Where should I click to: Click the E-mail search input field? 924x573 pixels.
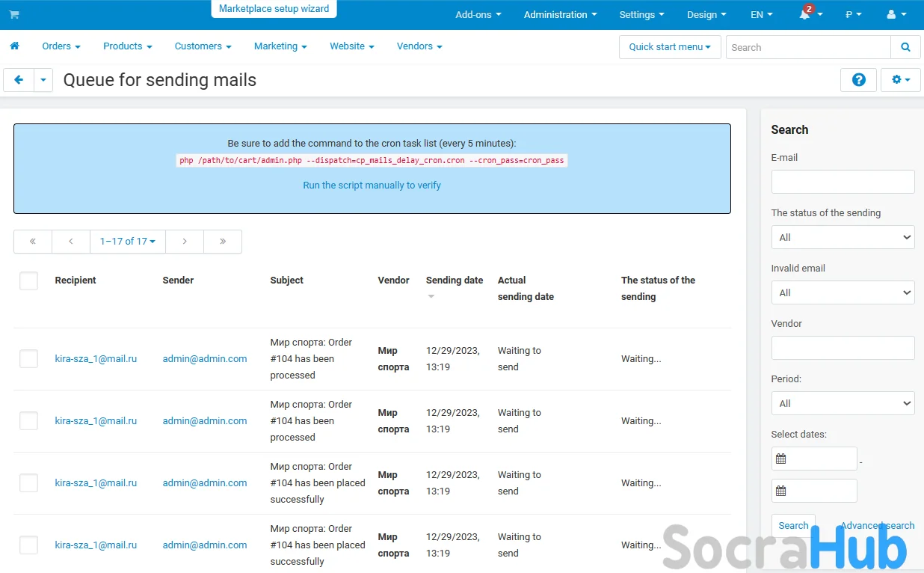(x=843, y=182)
